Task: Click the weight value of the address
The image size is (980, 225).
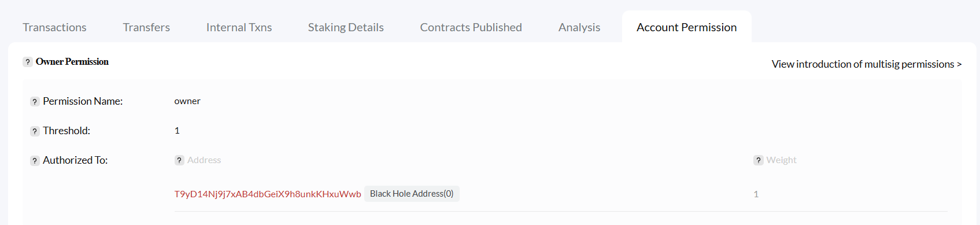Action: [x=756, y=194]
